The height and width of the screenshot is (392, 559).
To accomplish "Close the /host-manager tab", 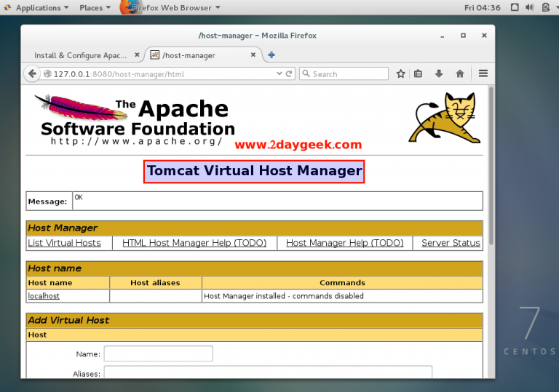I will coord(253,55).
